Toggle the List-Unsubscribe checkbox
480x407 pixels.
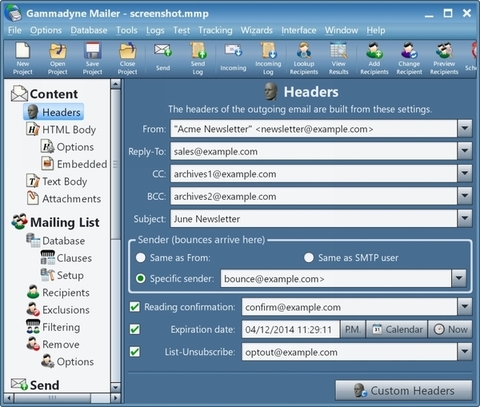[x=135, y=352]
